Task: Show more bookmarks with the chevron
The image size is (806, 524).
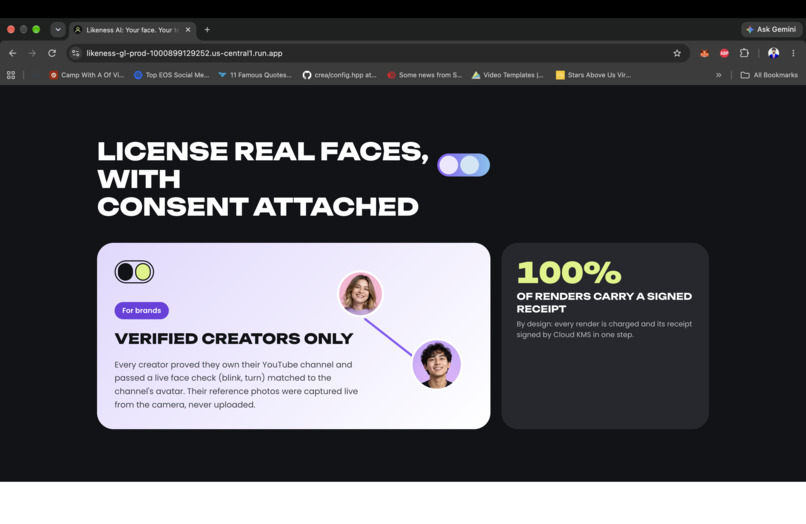Action: tap(718, 75)
